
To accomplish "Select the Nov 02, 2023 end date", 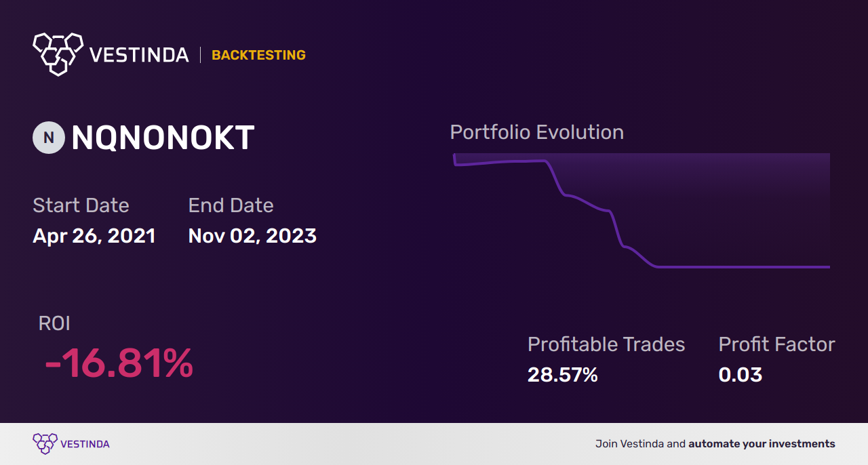I will coord(252,236).
